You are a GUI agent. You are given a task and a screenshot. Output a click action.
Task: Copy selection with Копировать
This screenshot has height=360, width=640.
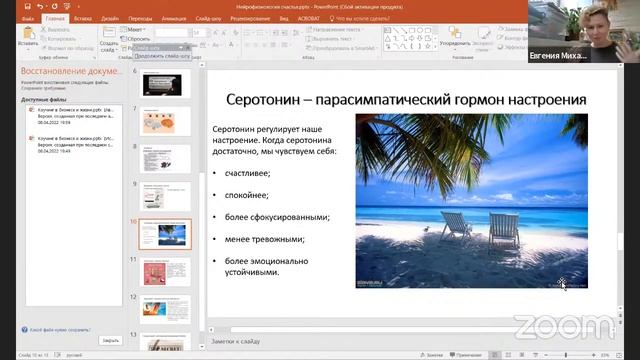click(58, 39)
